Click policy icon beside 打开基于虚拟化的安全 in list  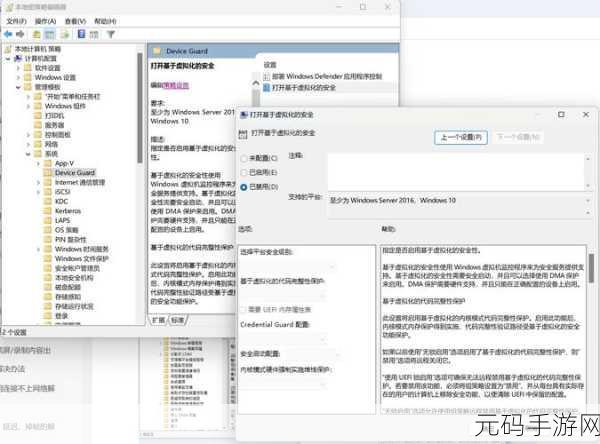click(x=267, y=88)
